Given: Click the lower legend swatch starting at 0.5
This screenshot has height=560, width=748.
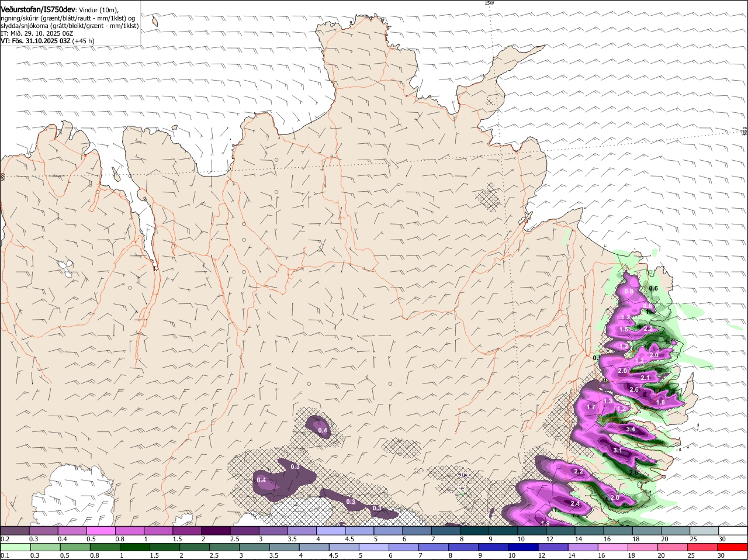Looking at the screenshot, I should 75,547.
